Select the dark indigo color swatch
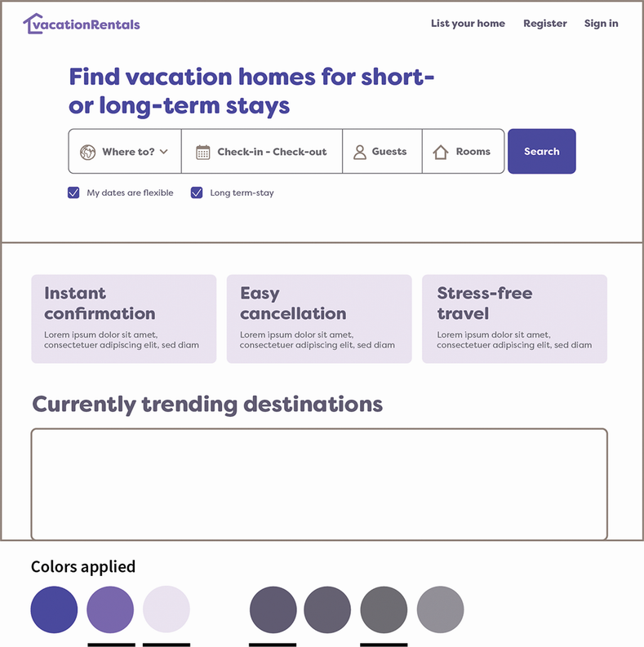Image resolution: width=644 pixels, height=647 pixels. pyautogui.click(x=54, y=609)
